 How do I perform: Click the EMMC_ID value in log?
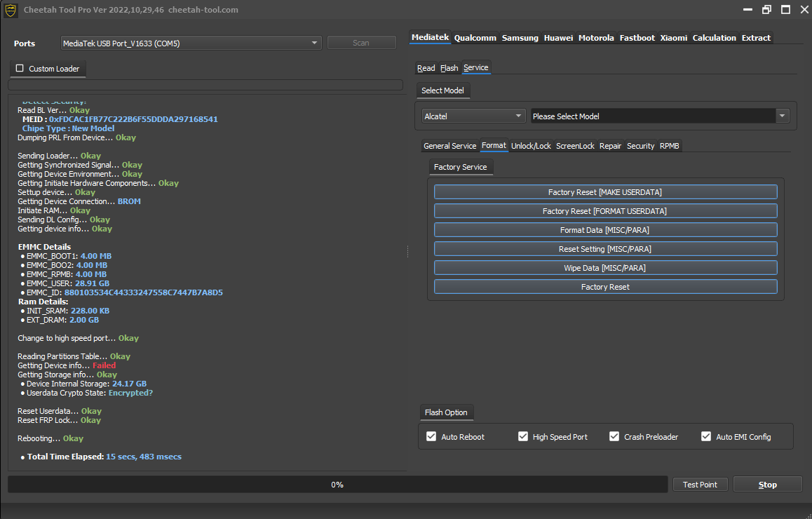click(x=144, y=292)
